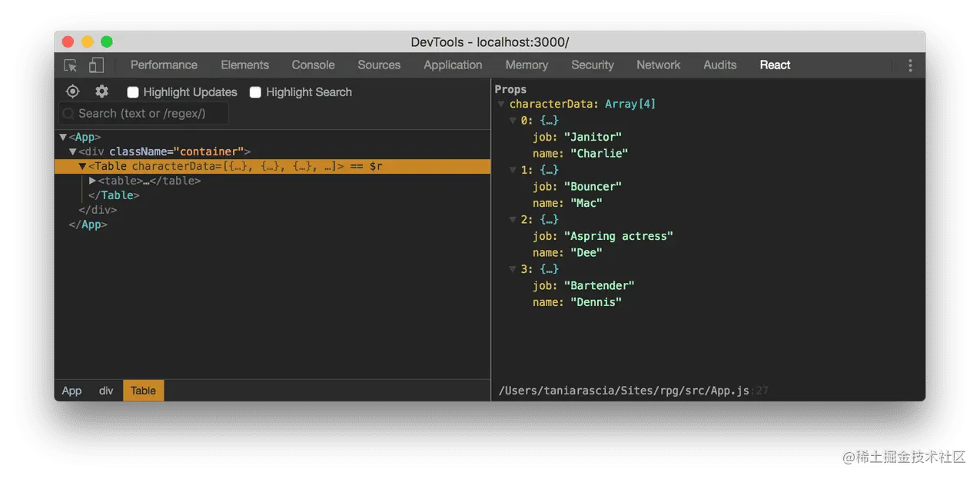980x479 pixels.
Task: Open the Network tab
Action: coord(658,65)
